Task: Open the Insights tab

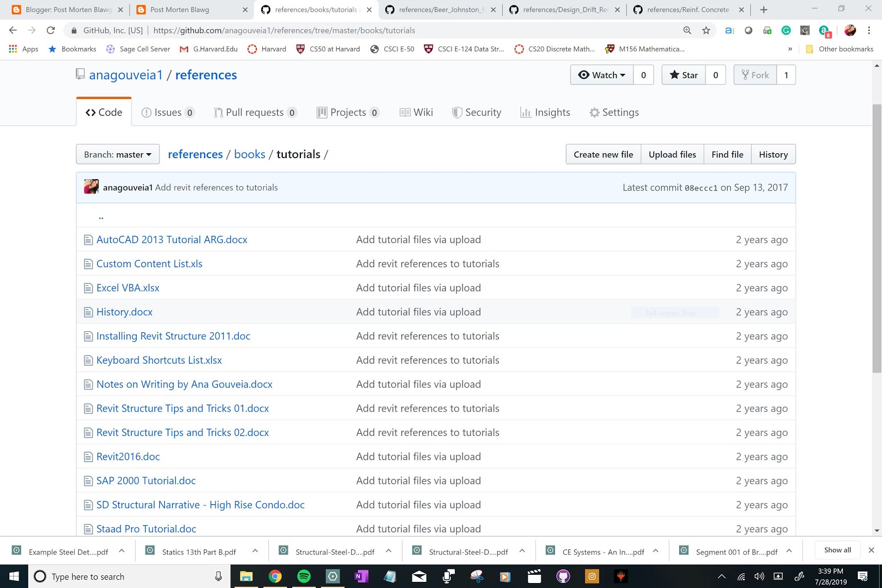Action: (545, 112)
